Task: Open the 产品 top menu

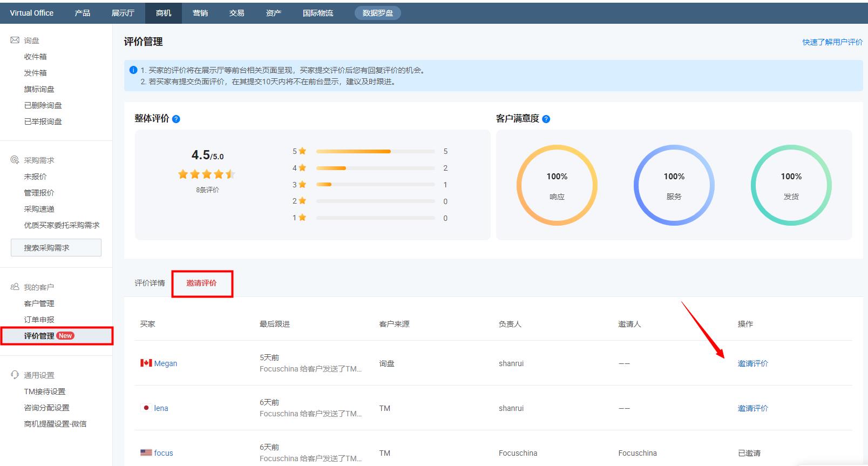Action: tap(83, 13)
